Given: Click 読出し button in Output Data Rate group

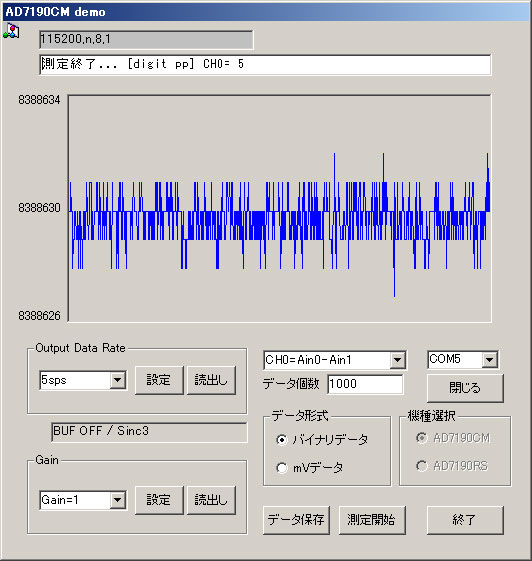Looking at the screenshot, I should coord(211,380).
